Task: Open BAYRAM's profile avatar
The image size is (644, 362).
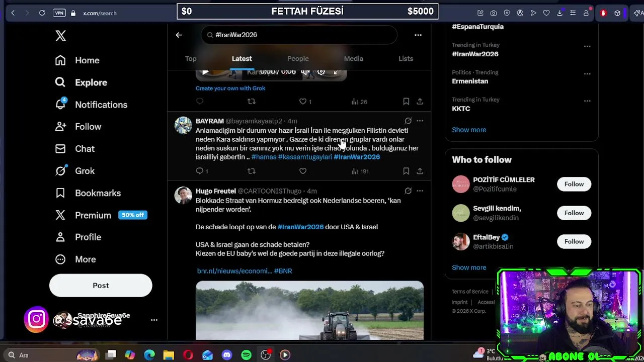Action: tap(183, 125)
